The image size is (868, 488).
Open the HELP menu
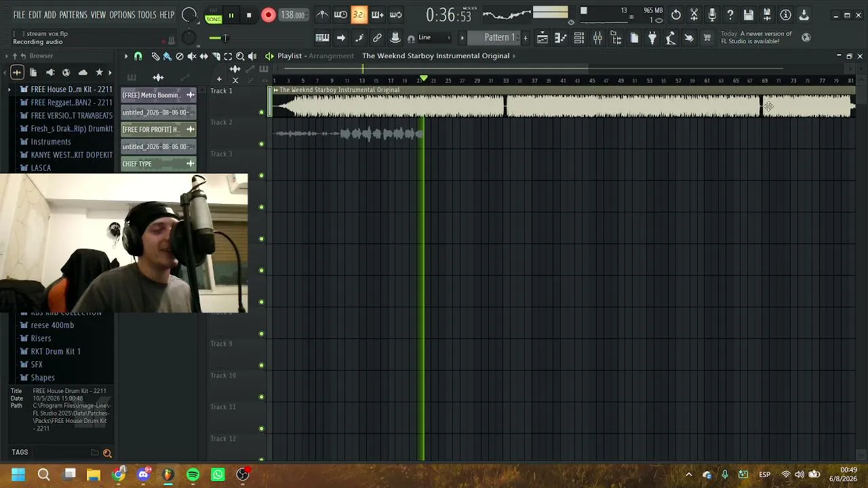tap(167, 15)
